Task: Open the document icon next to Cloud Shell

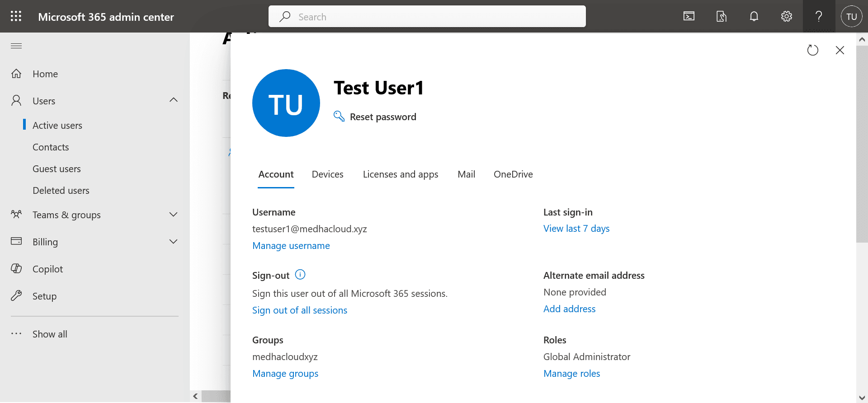Action: (722, 16)
